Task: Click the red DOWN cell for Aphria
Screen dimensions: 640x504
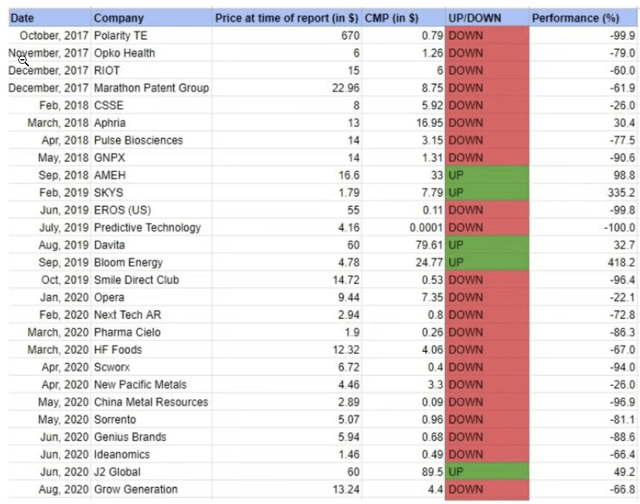Action: click(487, 123)
